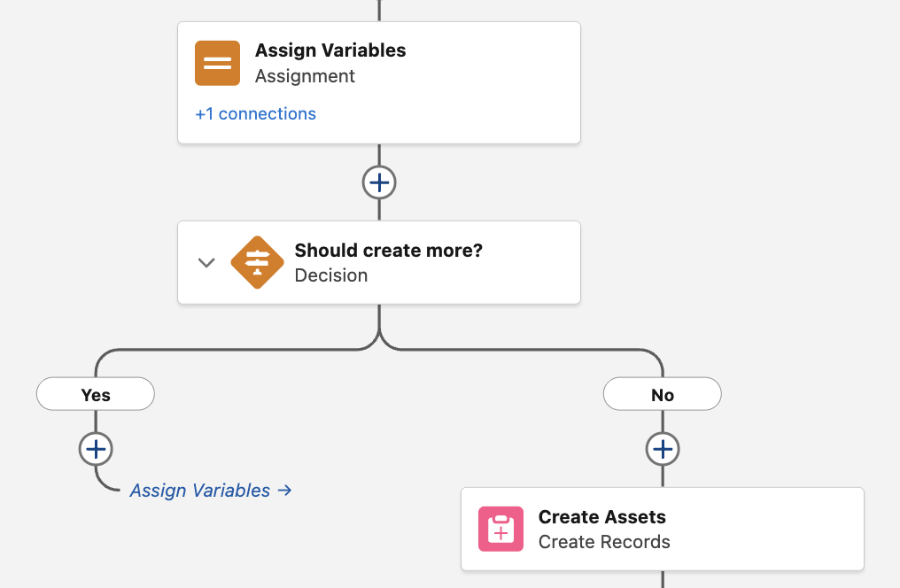Screen dimensions: 900x588
Task: Click the pink Create Assets record icon
Action: click(x=500, y=529)
